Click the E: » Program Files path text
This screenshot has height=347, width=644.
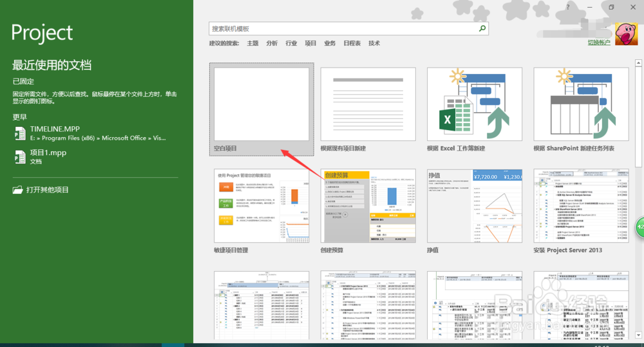click(x=98, y=138)
